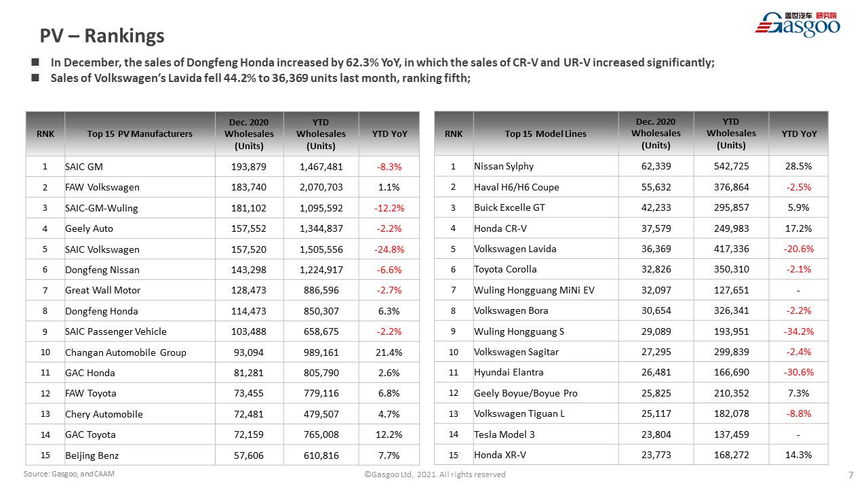868x488 pixels.
Task: Click the 28.5% YoY value
Action: click(798, 166)
